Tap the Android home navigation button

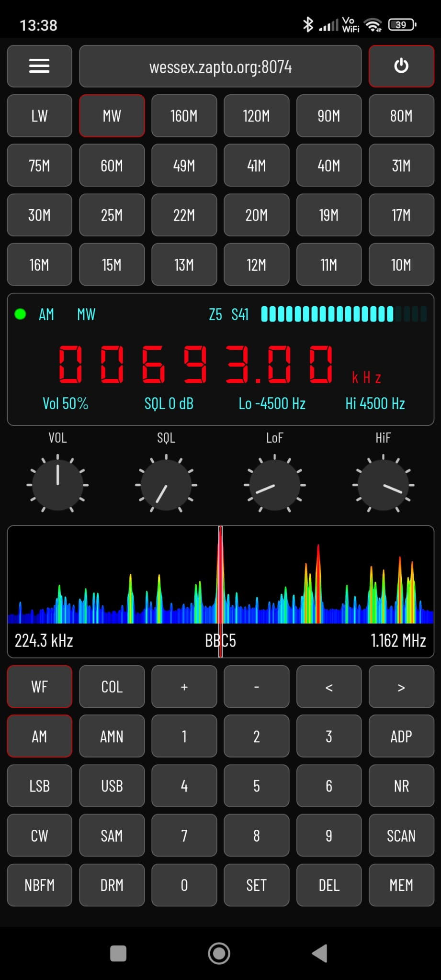[x=219, y=953]
